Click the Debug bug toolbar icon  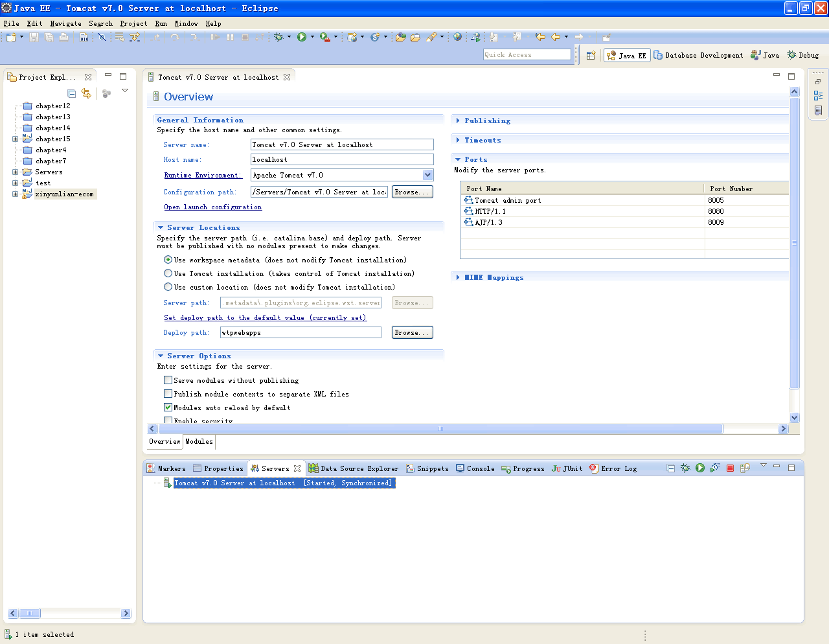point(279,37)
